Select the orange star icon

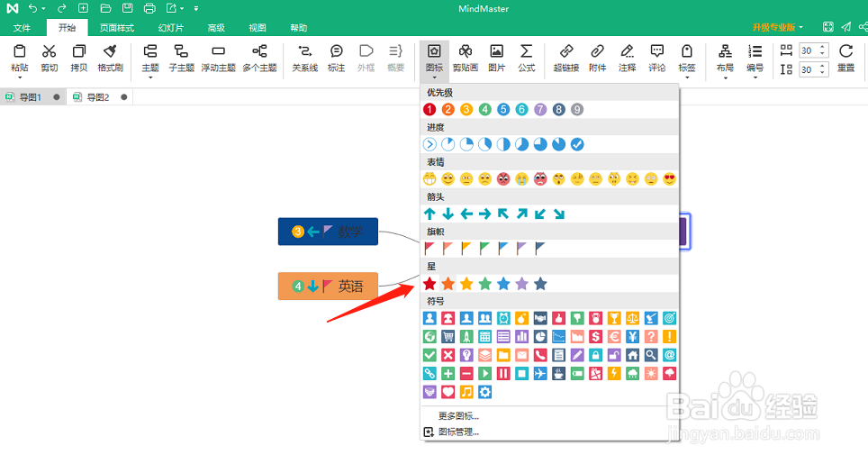448,284
